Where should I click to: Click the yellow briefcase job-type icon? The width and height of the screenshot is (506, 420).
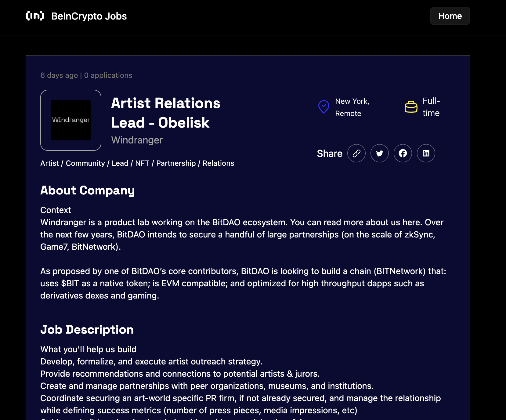coord(411,107)
